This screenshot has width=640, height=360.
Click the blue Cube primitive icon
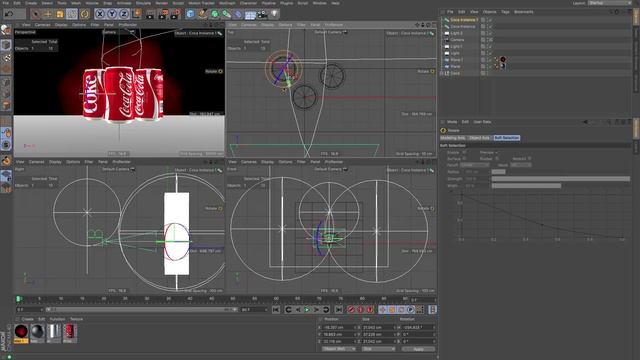[x=190, y=14]
